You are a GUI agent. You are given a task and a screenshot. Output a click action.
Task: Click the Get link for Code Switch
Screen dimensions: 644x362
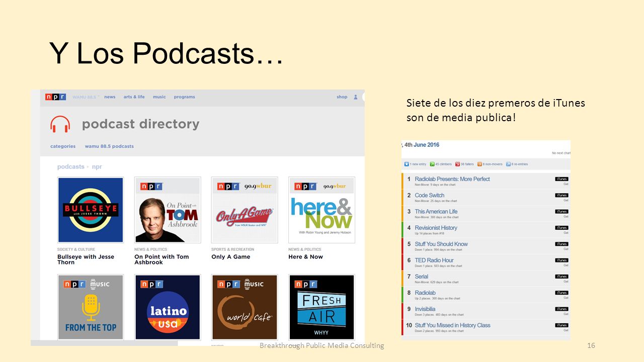click(x=566, y=200)
